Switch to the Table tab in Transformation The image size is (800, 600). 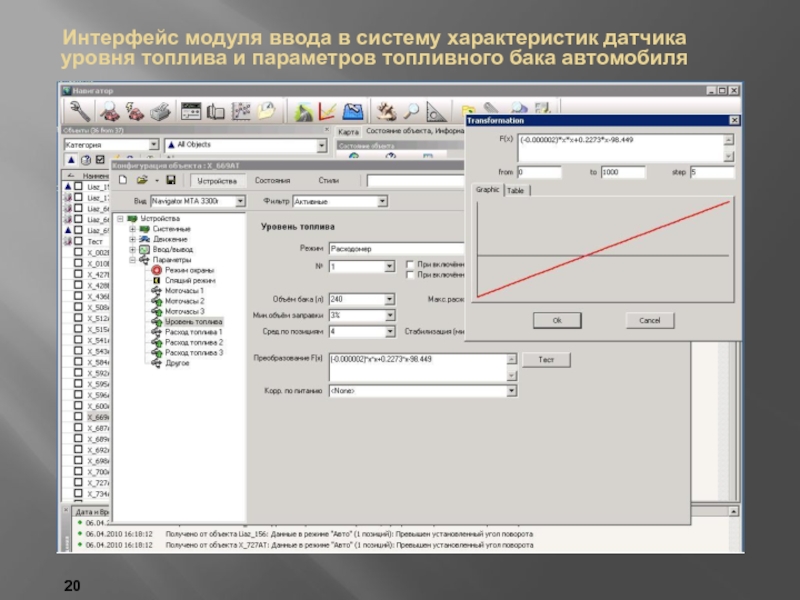coord(516,190)
